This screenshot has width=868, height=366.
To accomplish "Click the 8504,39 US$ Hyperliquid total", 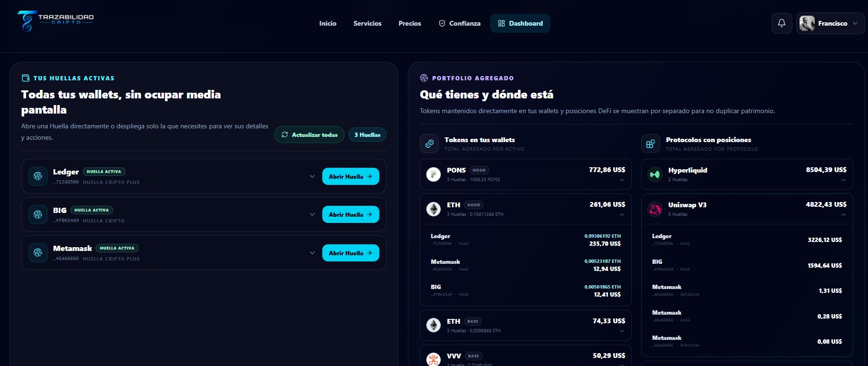I will click(x=826, y=170).
